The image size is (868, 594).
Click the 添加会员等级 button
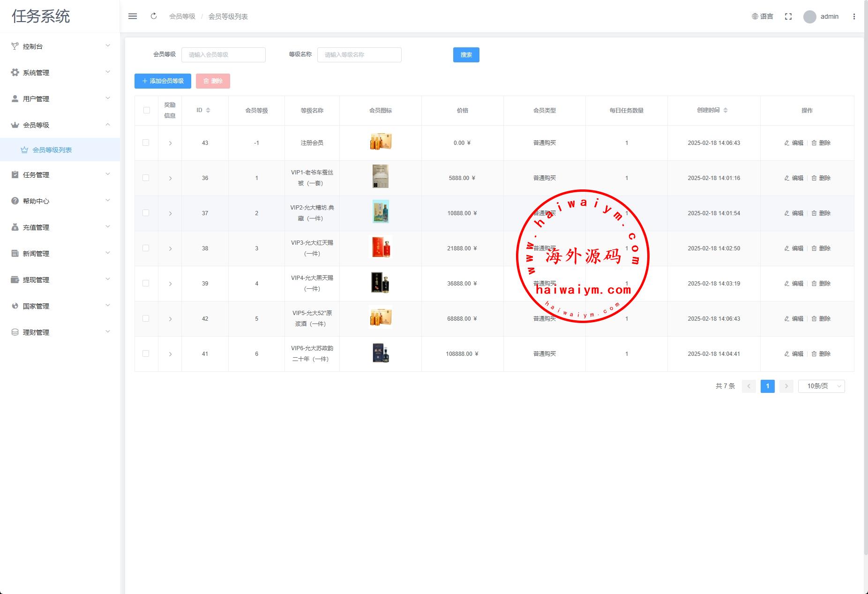[x=163, y=81]
